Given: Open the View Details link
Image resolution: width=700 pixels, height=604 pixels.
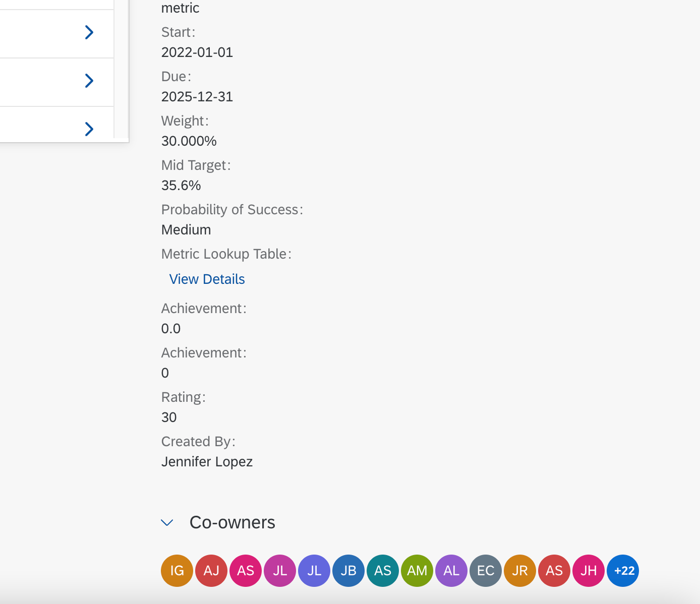Looking at the screenshot, I should coord(207,279).
